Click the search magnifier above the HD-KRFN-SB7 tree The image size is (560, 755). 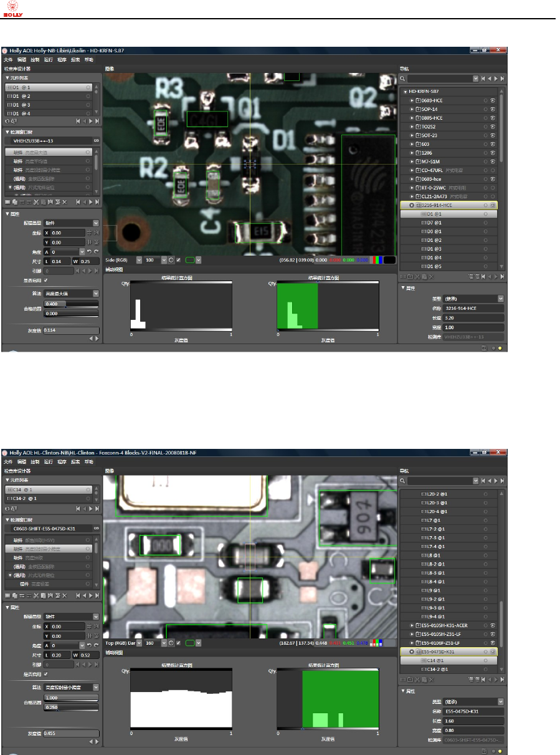[403, 79]
